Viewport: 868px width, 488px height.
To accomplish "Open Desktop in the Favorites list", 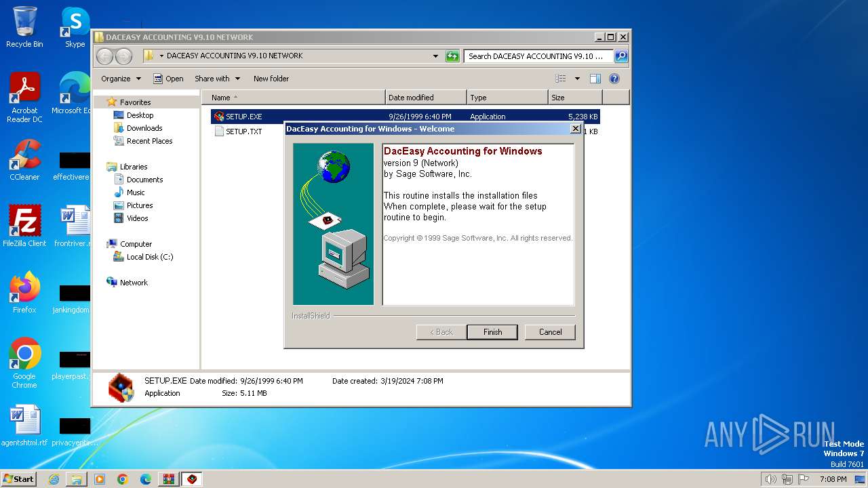I will coord(140,115).
